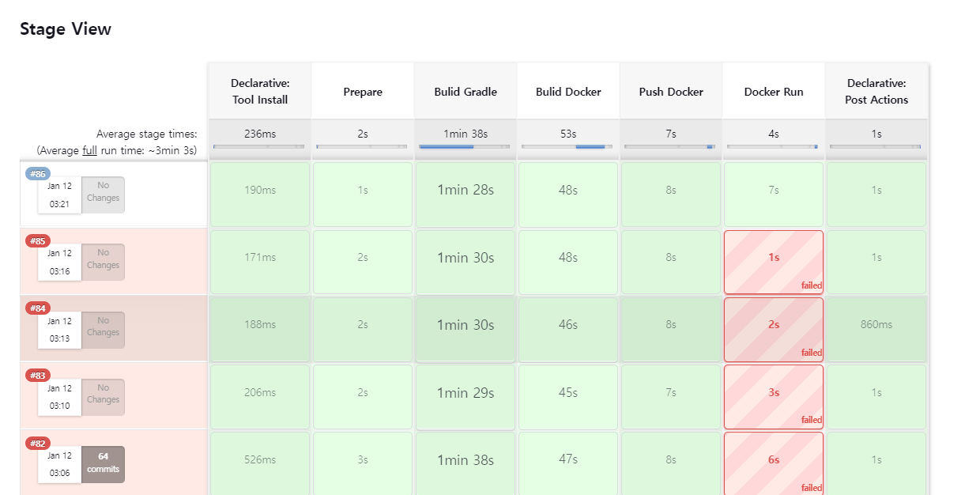Open the Declarative: Post Actions column header

(x=876, y=90)
